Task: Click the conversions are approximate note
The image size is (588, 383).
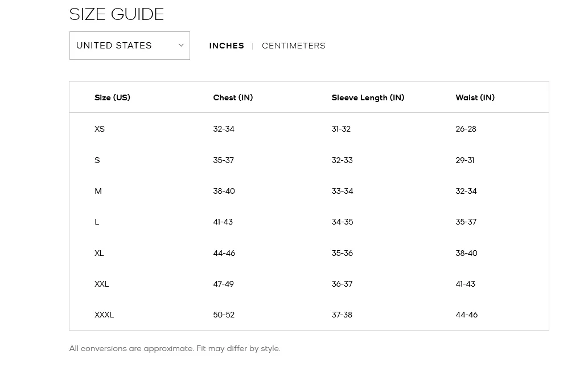Action: coord(175,348)
